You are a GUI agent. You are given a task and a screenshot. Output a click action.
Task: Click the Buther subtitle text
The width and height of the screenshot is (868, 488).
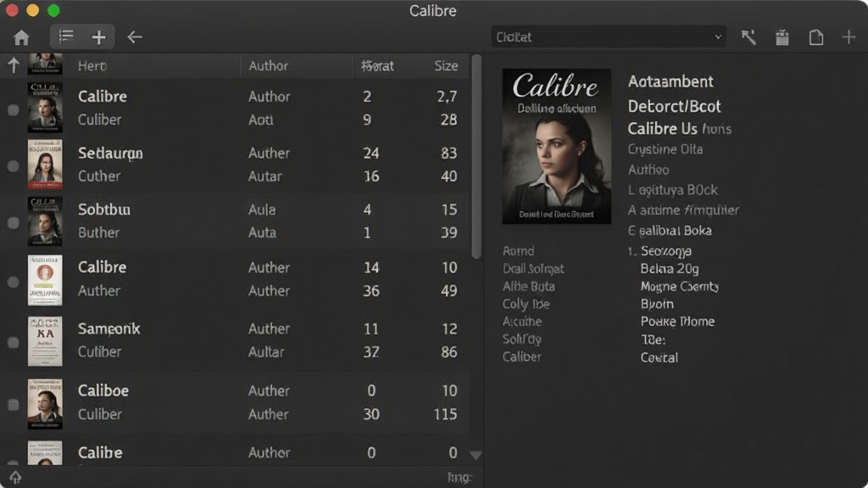tap(98, 232)
